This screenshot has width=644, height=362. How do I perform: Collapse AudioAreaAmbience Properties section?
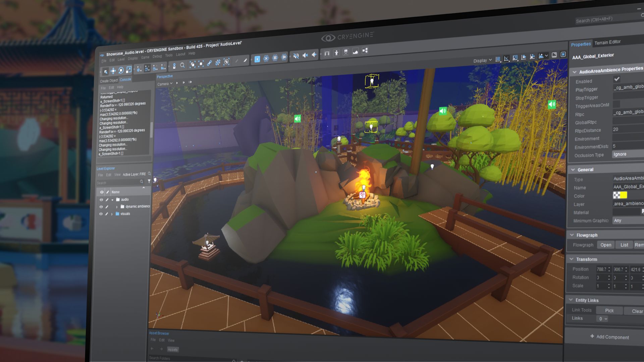click(575, 72)
